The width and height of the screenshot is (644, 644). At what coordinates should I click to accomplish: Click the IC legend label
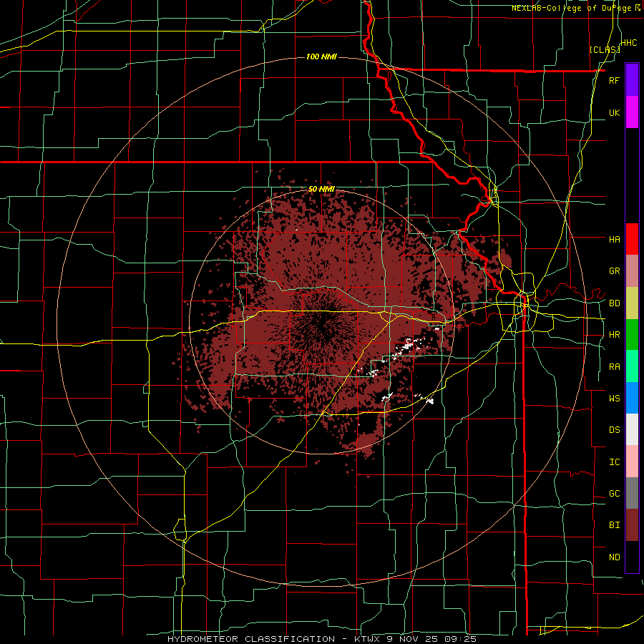click(x=614, y=462)
